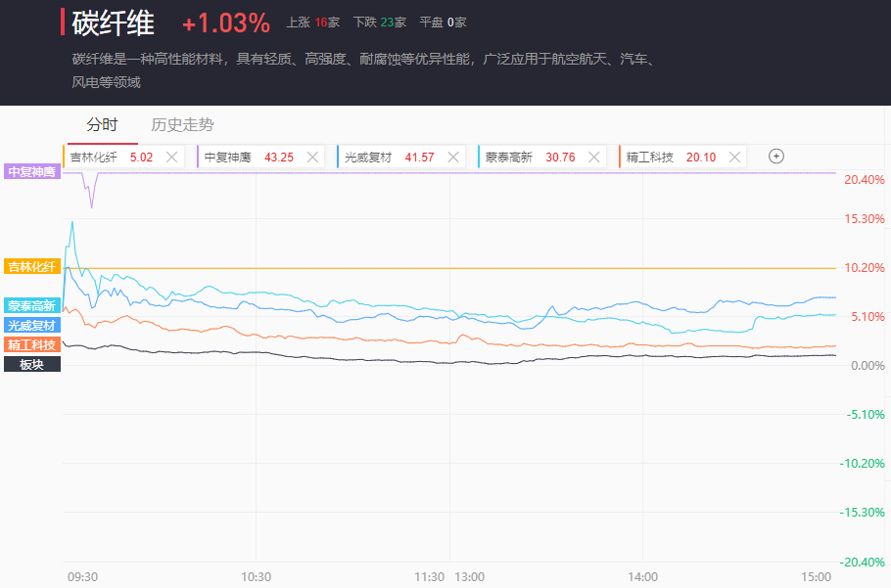Add another stock with the plus icon
891x588 pixels.
(x=776, y=157)
